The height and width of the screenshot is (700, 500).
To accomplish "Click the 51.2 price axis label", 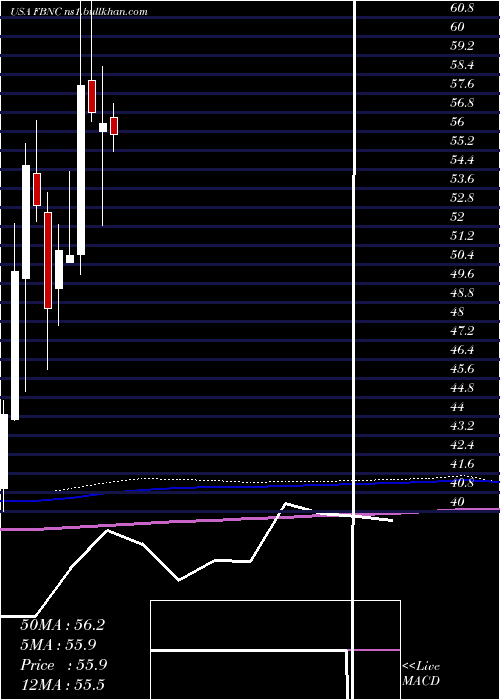I will pos(462,236).
